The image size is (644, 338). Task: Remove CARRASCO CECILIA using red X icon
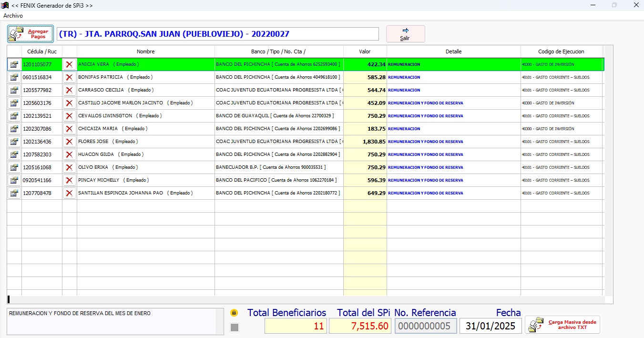pos(69,90)
